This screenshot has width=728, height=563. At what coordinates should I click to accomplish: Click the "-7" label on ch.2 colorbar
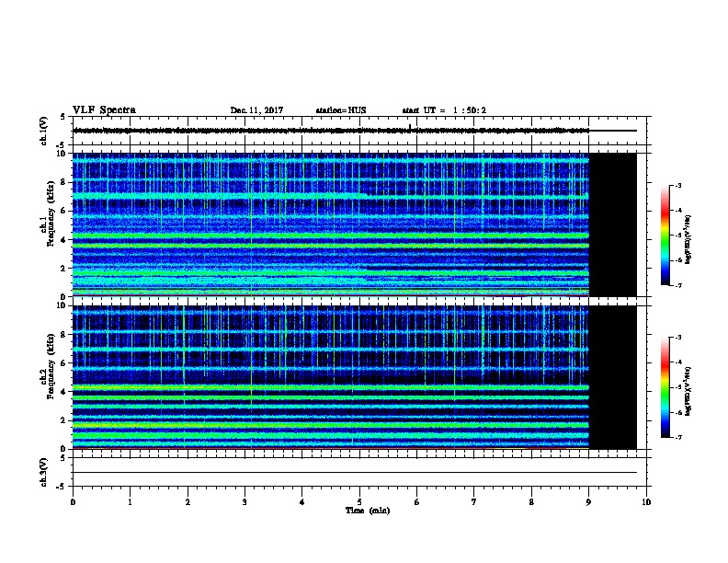click(678, 437)
